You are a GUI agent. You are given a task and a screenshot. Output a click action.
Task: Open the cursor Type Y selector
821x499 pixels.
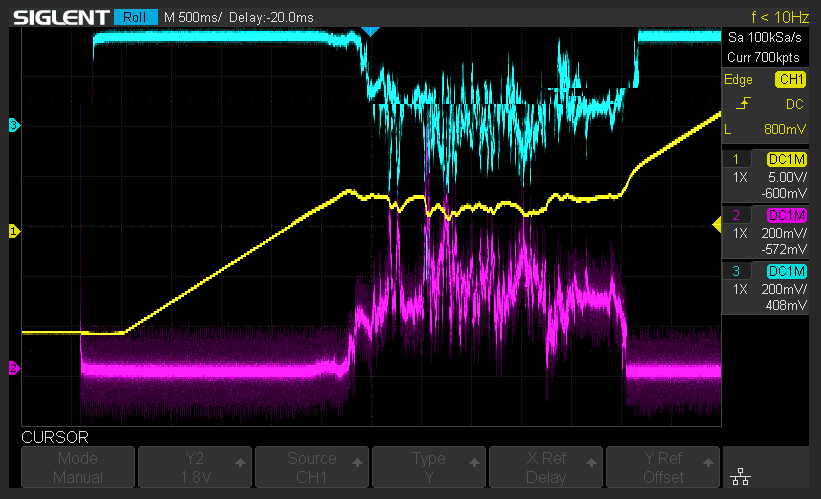tap(429, 467)
